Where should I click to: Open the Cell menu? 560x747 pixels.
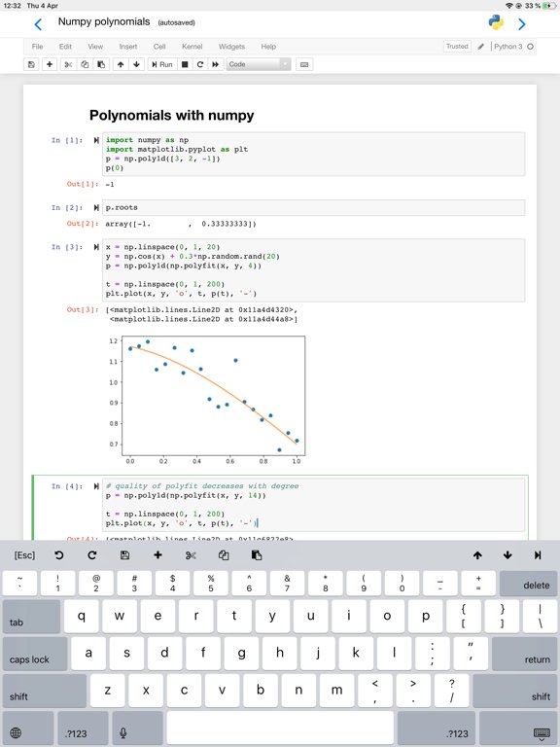pyautogui.click(x=159, y=47)
